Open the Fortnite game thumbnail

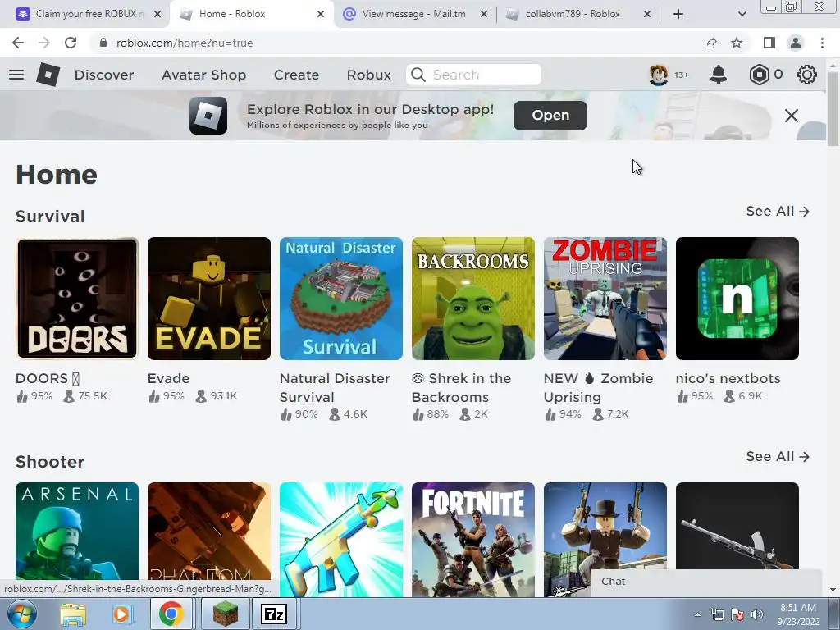click(473, 540)
